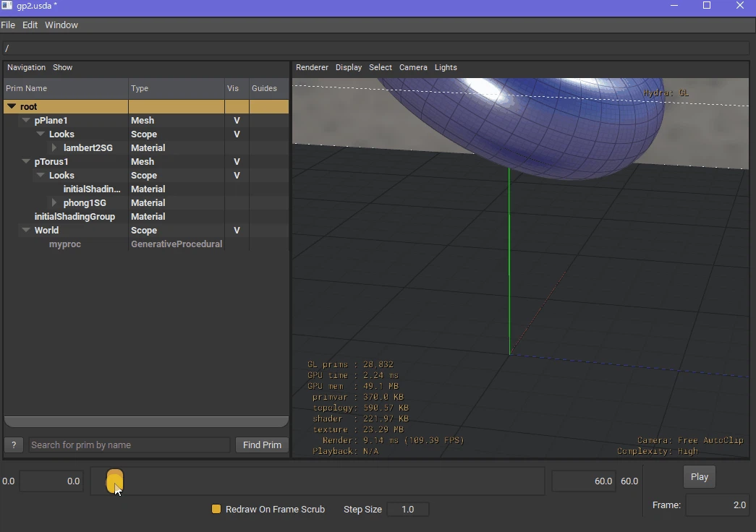This screenshot has width=756, height=532.
Task: Click the Play button
Action: (x=699, y=476)
